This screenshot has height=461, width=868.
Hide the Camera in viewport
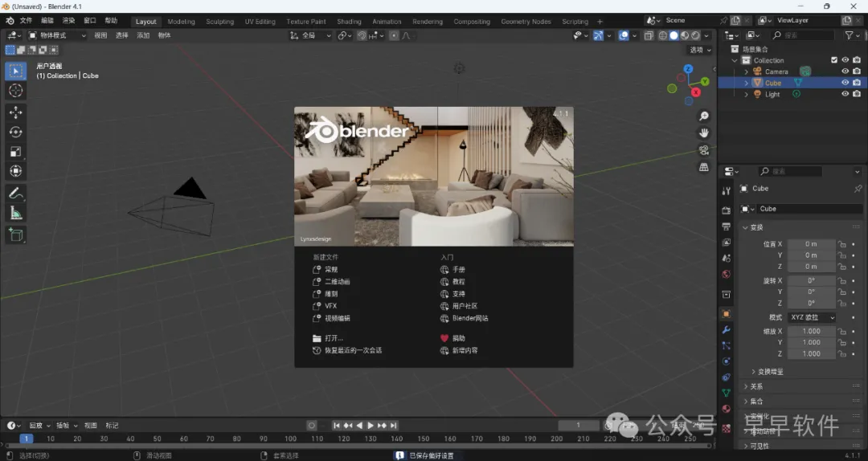845,71
